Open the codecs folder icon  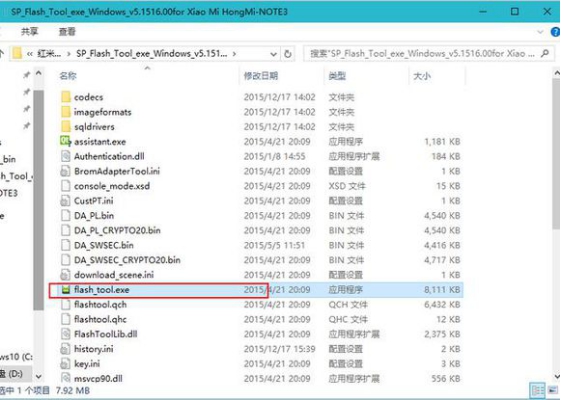click(65, 97)
